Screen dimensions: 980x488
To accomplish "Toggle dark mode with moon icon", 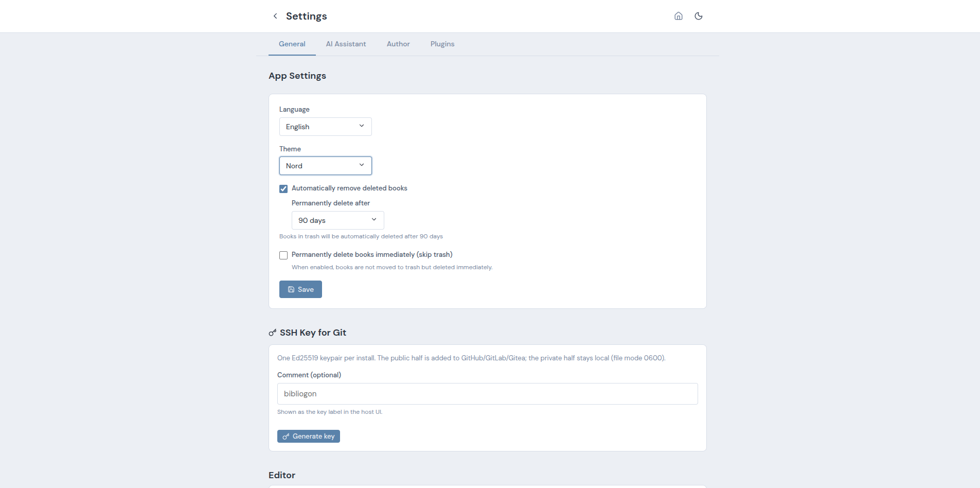I will click(699, 16).
